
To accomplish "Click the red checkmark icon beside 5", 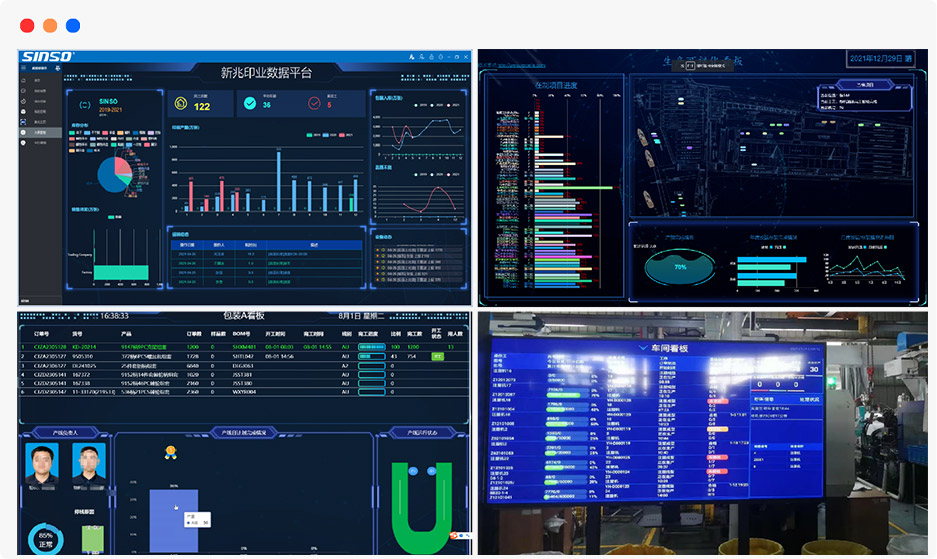I will (313, 103).
